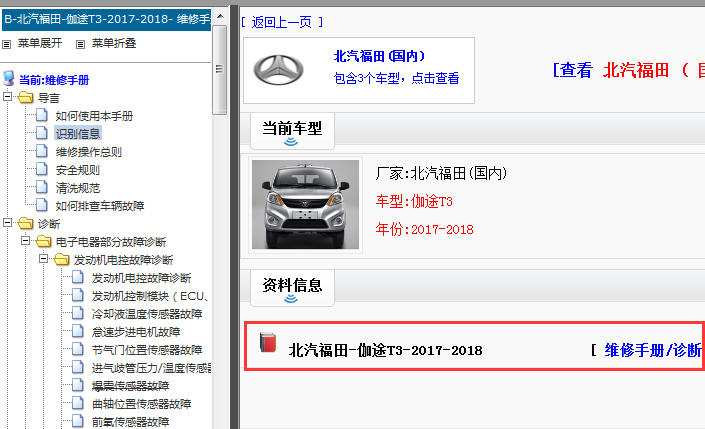Image resolution: width=705 pixels, height=429 pixels.
Task: Click the page icon beside 冷却液温度传感器故障
Action: tap(78, 313)
